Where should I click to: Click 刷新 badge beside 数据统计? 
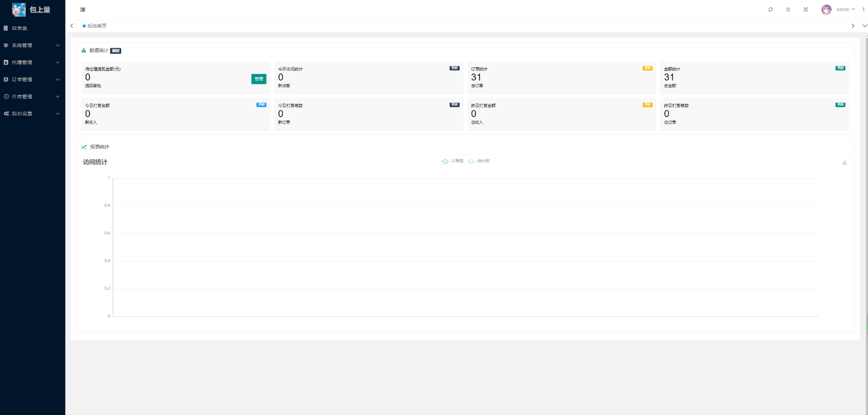point(116,51)
